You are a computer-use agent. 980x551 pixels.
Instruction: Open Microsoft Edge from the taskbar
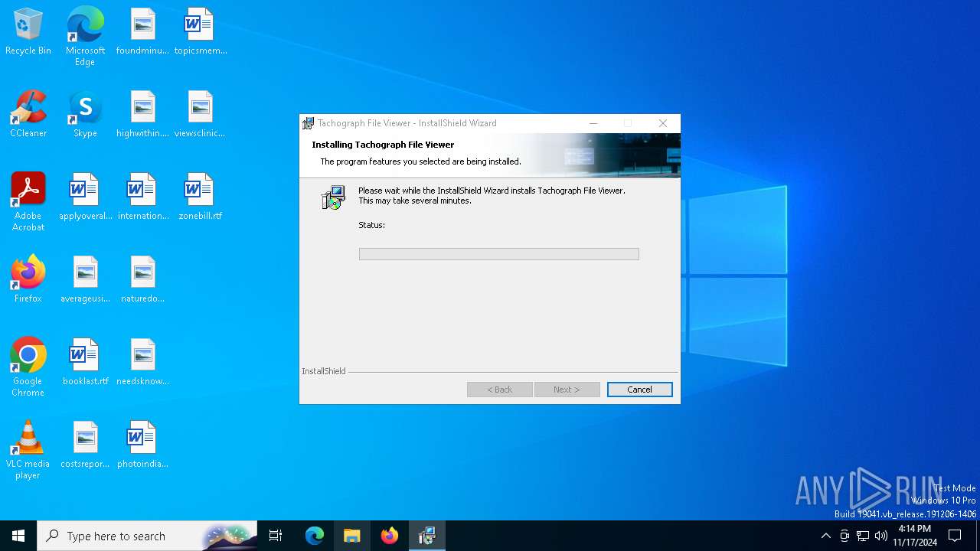click(315, 536)
